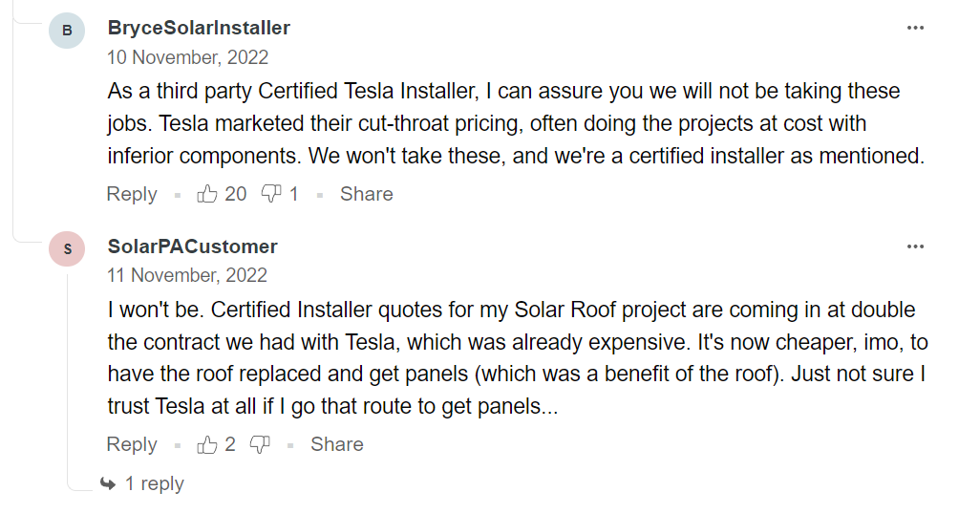The image size is (980, 514).
Task: Click the S avatar of SolarPACustomer
Action: coord(67,248)
